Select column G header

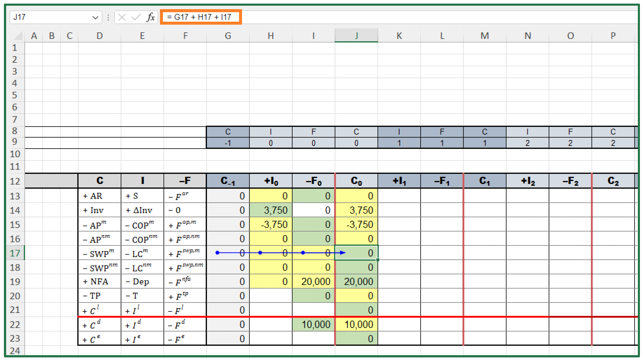[x=227, y=36]
